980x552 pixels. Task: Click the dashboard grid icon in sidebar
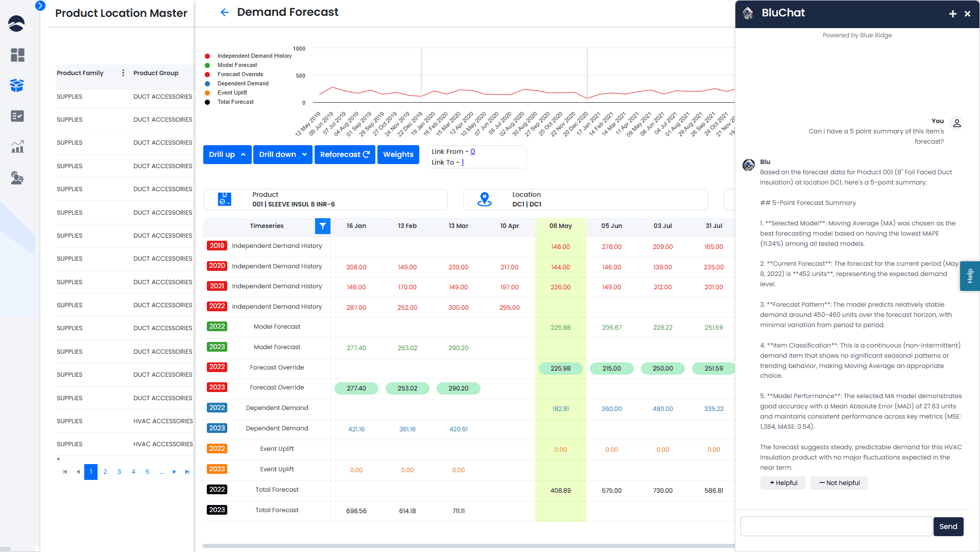point(17,55)
